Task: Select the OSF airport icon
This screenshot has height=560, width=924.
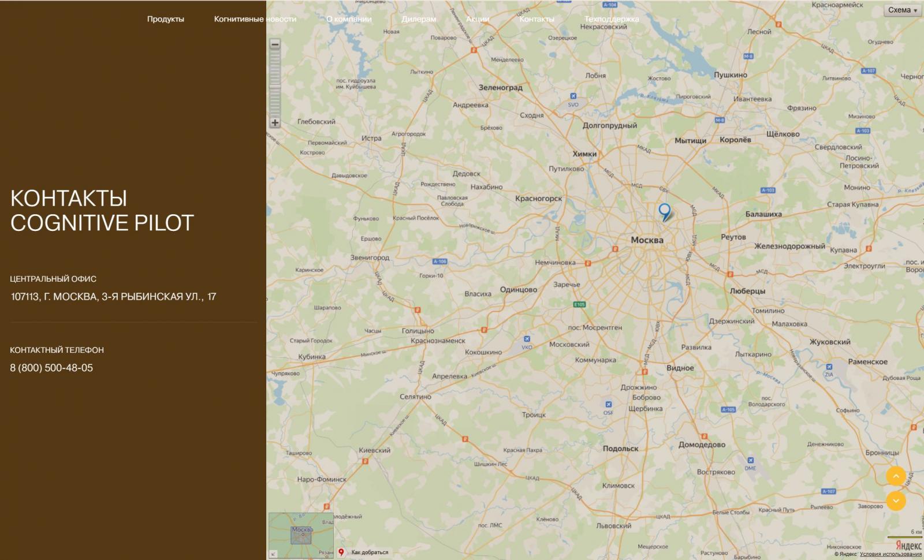Action: pos(608,404)
